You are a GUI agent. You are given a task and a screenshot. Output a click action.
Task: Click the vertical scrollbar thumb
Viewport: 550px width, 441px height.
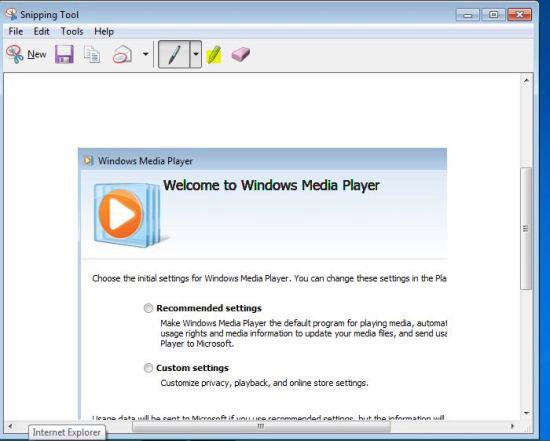click(x=526, y=228)
